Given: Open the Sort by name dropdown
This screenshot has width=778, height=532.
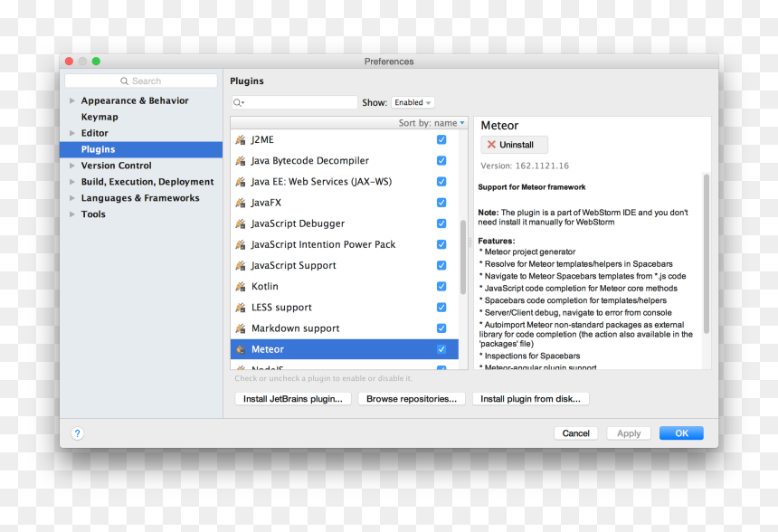Looking at the screenshot, I should (432, 123).
